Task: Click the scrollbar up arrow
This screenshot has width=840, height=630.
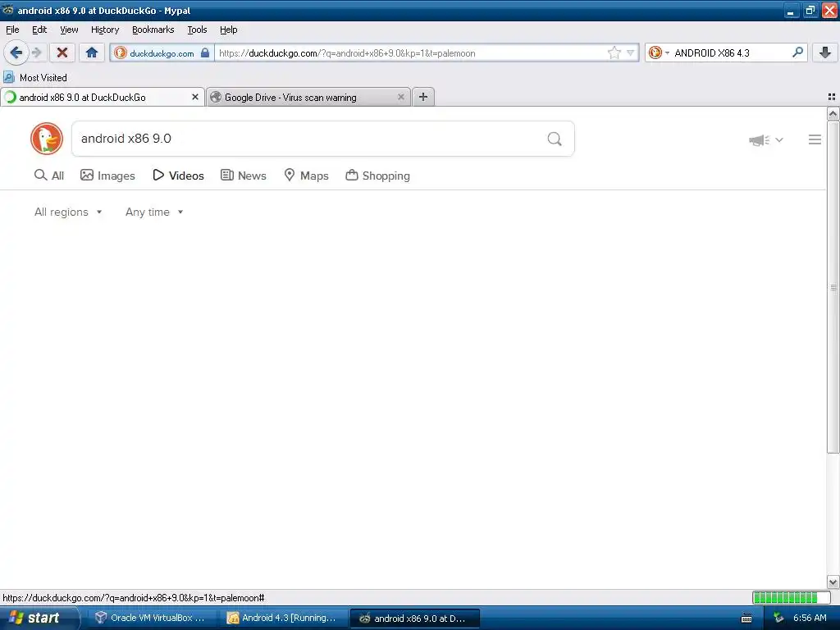Action: point(833,113)
